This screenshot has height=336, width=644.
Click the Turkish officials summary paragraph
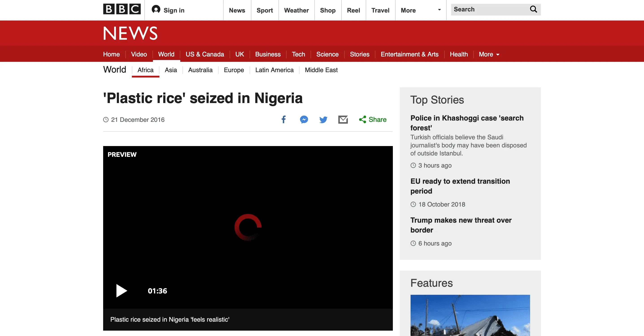468,145
